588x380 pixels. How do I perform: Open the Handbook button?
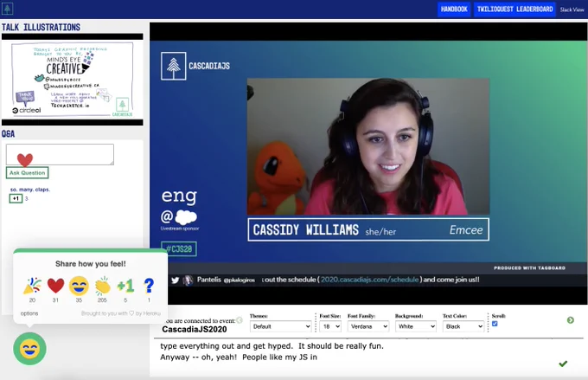click(454, 9)
